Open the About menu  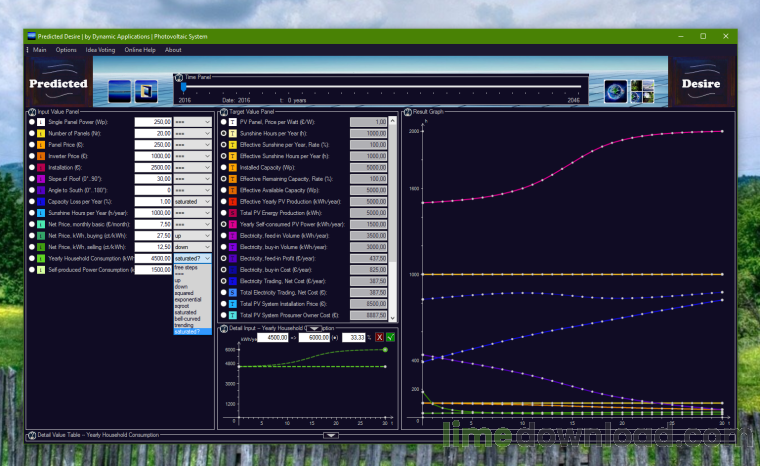(173, 50)
